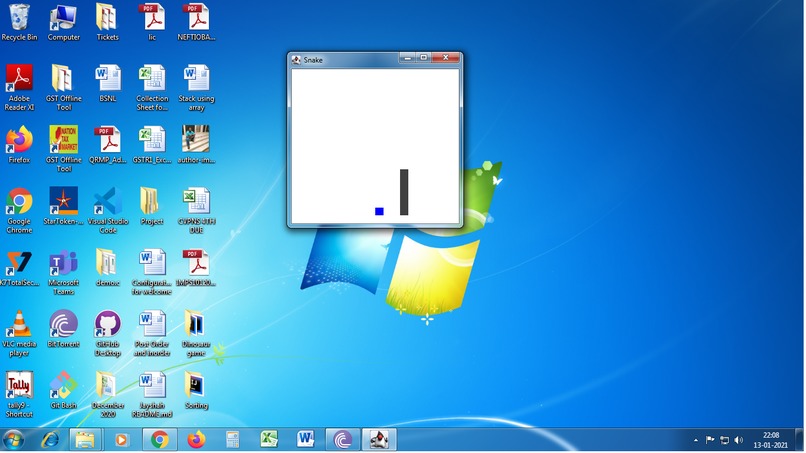The height and width of the screenshot is (453, 806).
Task: Select the Sorting folder on desktop
Action: coord(196,390)
